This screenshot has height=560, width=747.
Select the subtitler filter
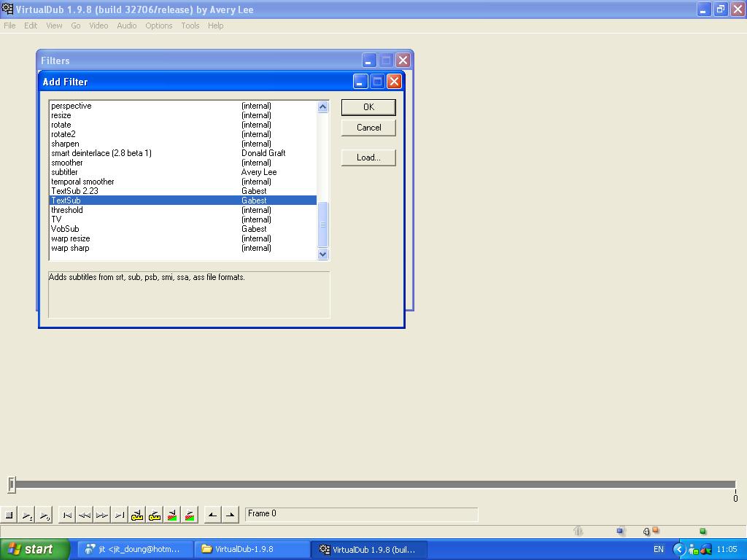[x=183, y=172]
